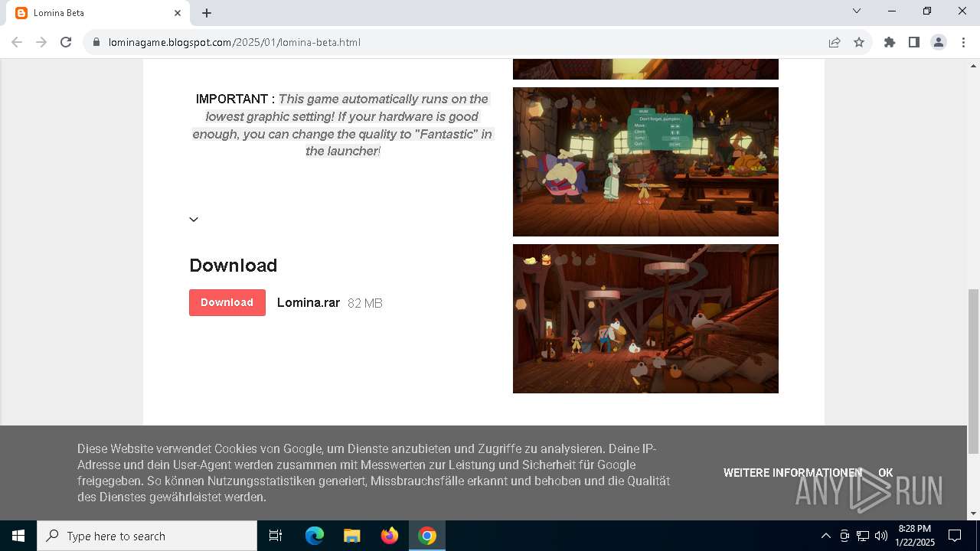This screenshot has height=551, width=980.
Task: Click the cookie notice paragraph text
Action: pyautogui.click(x=374, y=473)
